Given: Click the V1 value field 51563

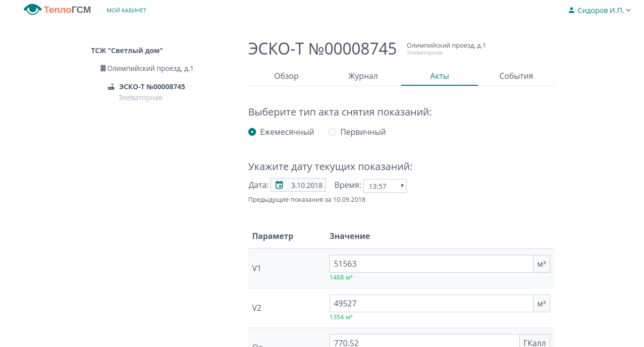Looking at the screenshot, I should coord(431,264).
